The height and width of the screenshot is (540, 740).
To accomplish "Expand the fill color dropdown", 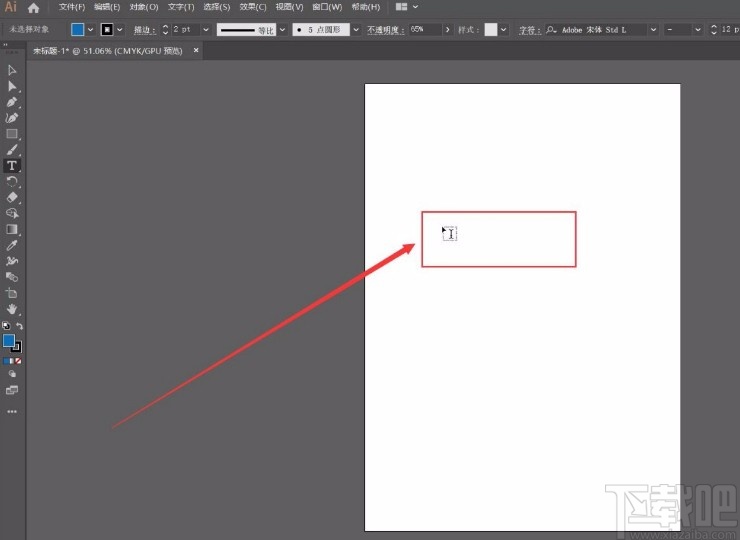I will click(x=91, y=30).
